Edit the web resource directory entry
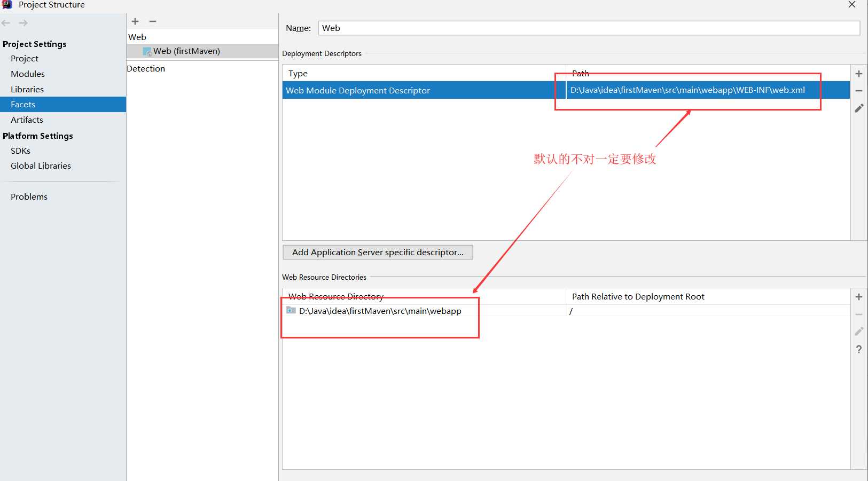This screenshot has width=868, height=481. (859, 332)
